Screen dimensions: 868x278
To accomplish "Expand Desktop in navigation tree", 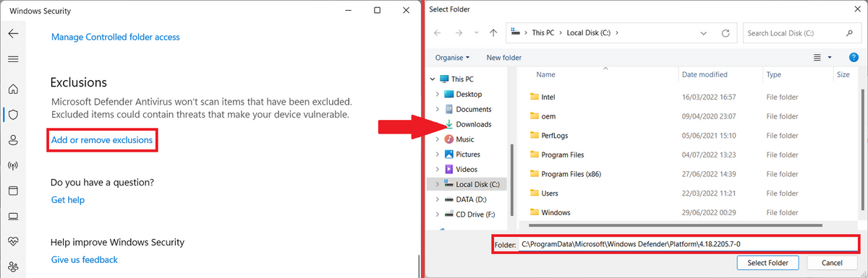I will tap(438, 95).
